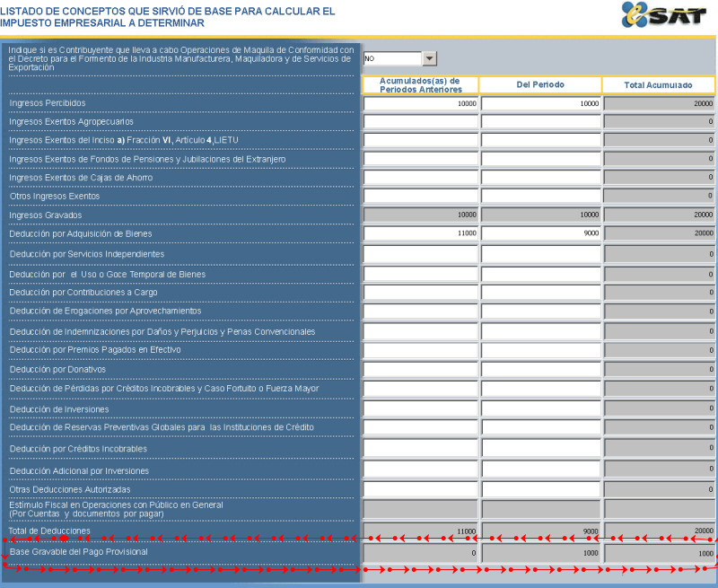Select Ingresos Exentos Agropecuarios Del Periodo field
The height and width of the screenshot is (588, 718).
click(541, 121)
